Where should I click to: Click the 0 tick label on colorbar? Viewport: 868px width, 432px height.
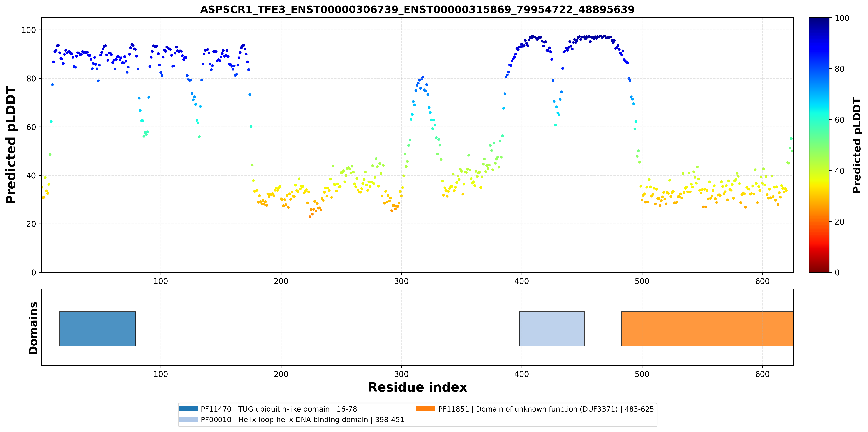[837, 272]
